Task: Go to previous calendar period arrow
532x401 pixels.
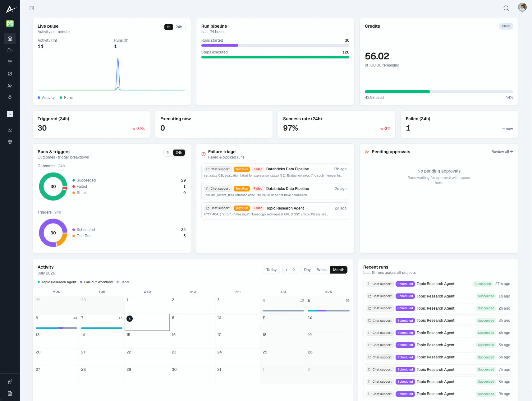Action: [287, 270]
